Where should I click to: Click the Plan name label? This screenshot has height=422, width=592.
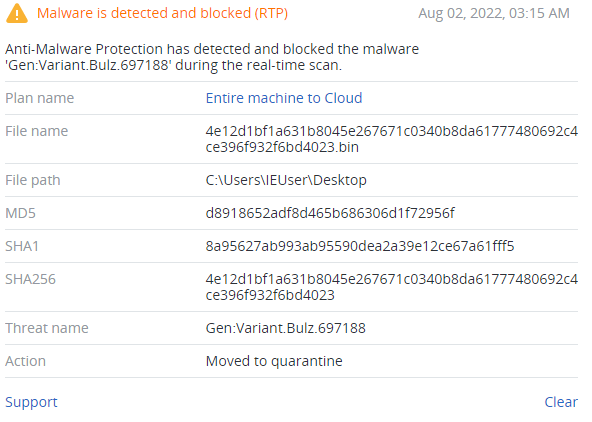click(x=40, y=98)
